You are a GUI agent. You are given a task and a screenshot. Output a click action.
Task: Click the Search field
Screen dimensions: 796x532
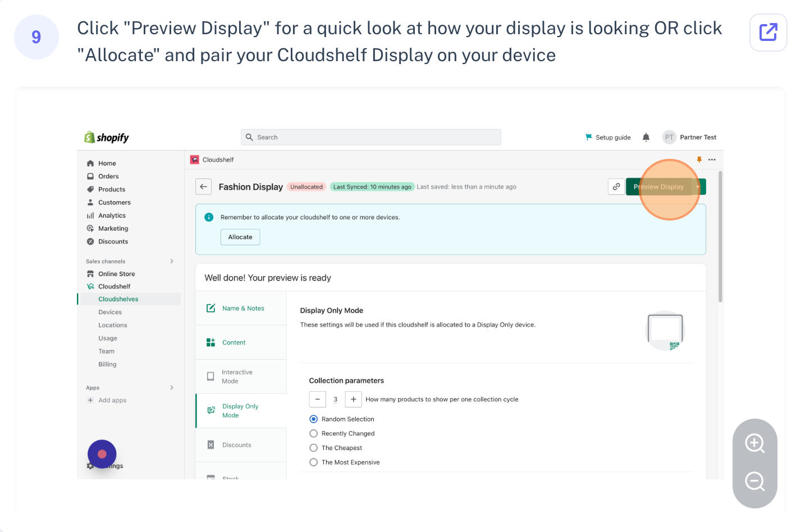tap(371, 137)
